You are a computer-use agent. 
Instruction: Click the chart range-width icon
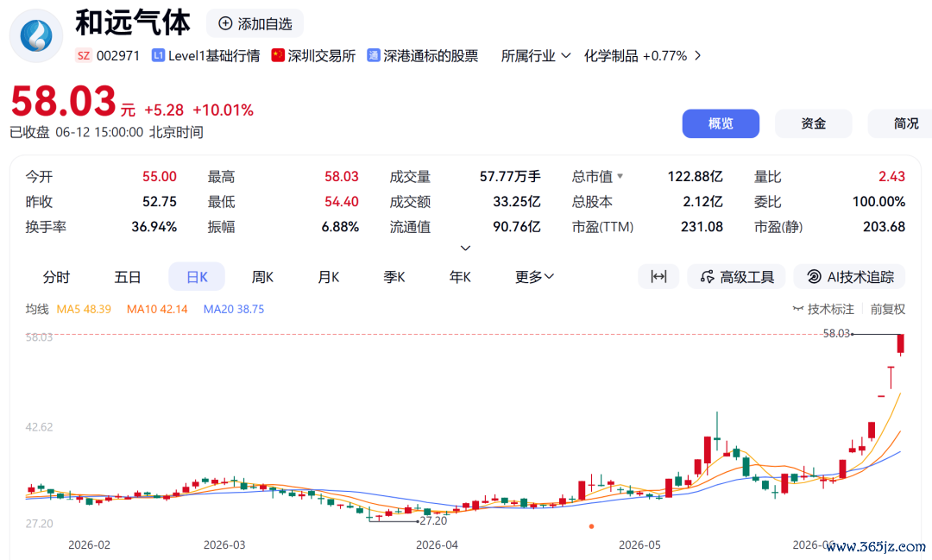[x=658, y=276]
